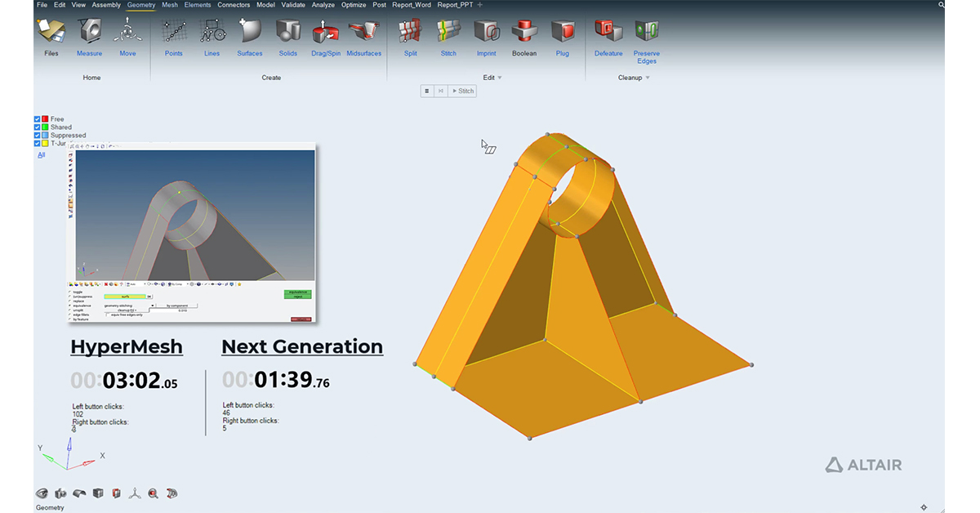This screenshot has height=513, width=980.
Task: Open the Optimize tab
Action: pyautogui.click(x=354, y=5)
